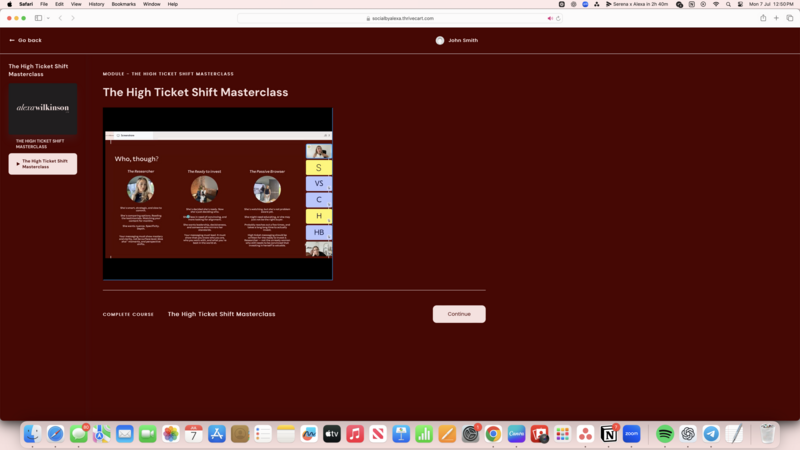The width and height of the screenshot is (800, 450).
Task: Open the Bookmarks menu
Action: [123, 4]
